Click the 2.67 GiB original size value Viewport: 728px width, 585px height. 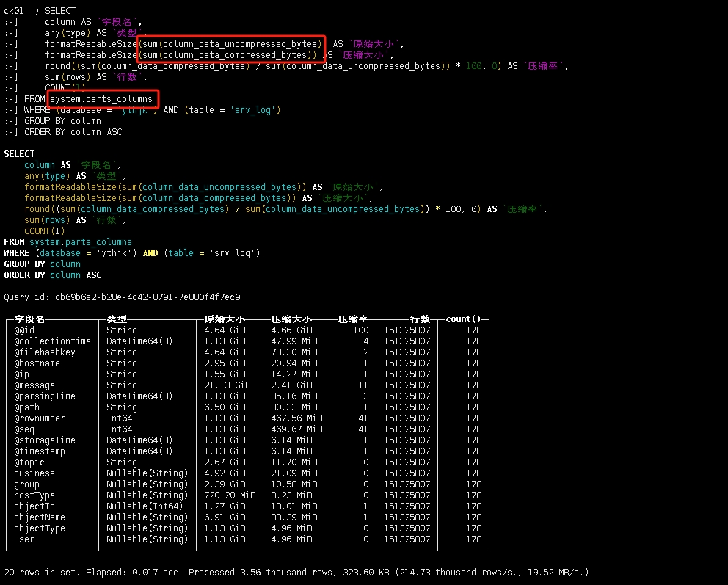click(225, 462)
